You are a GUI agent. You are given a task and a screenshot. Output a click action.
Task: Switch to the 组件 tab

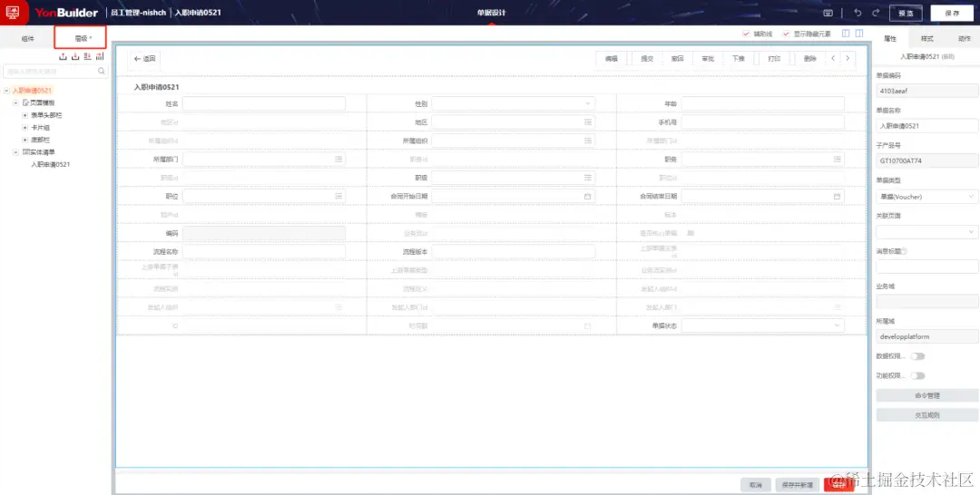27,39
